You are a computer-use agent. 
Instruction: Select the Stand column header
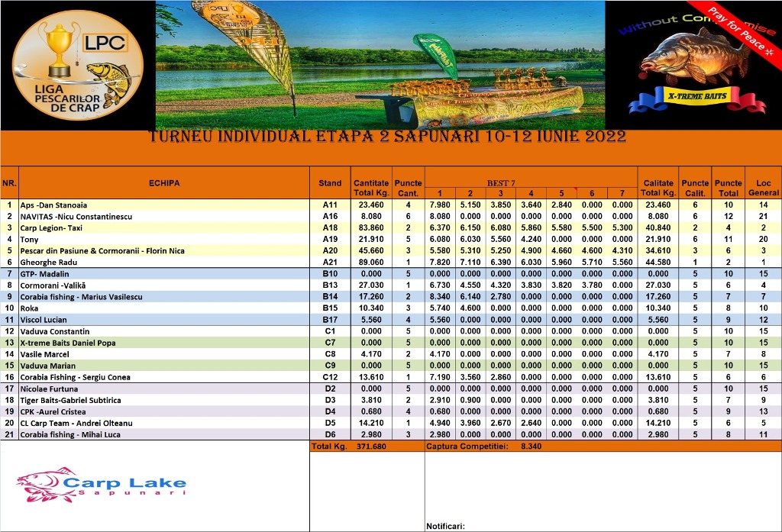pos(330,183)
